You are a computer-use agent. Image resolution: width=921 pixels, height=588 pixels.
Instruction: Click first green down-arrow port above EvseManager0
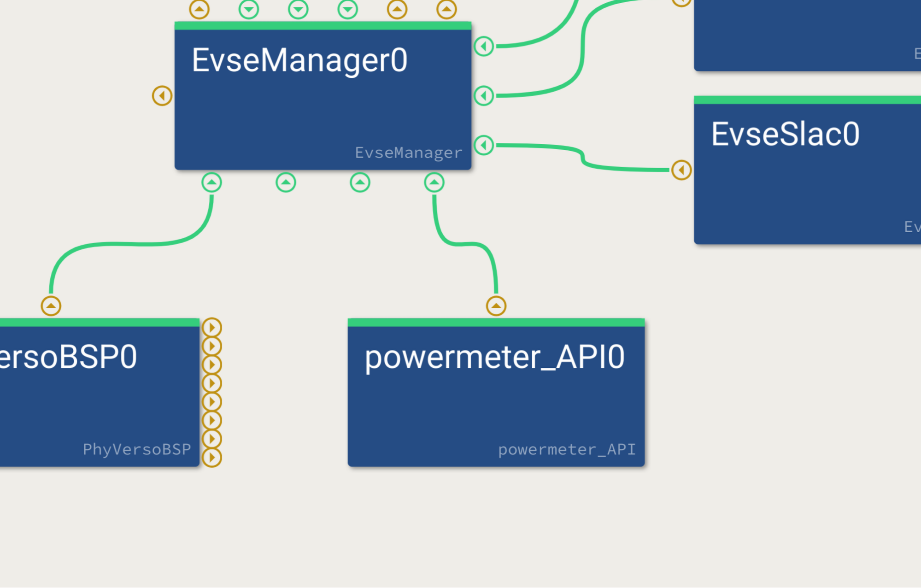pyautogui.click(x=249, y=9)
